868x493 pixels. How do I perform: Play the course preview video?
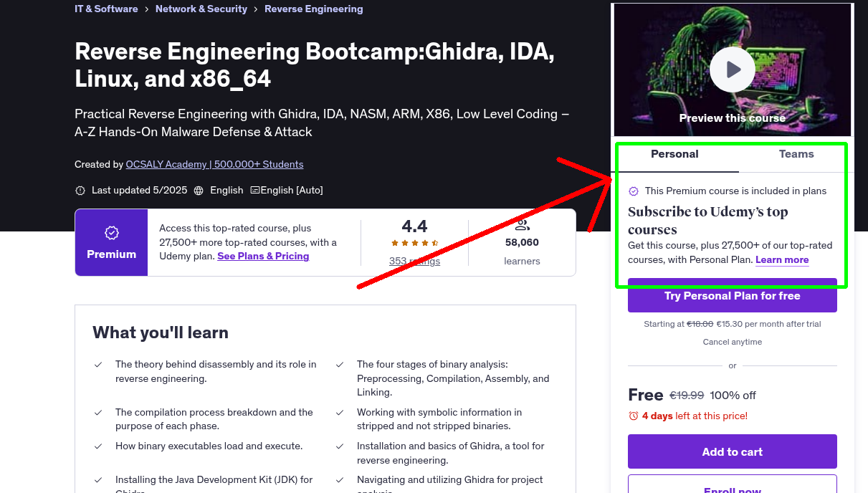click(x=732, y=70)
